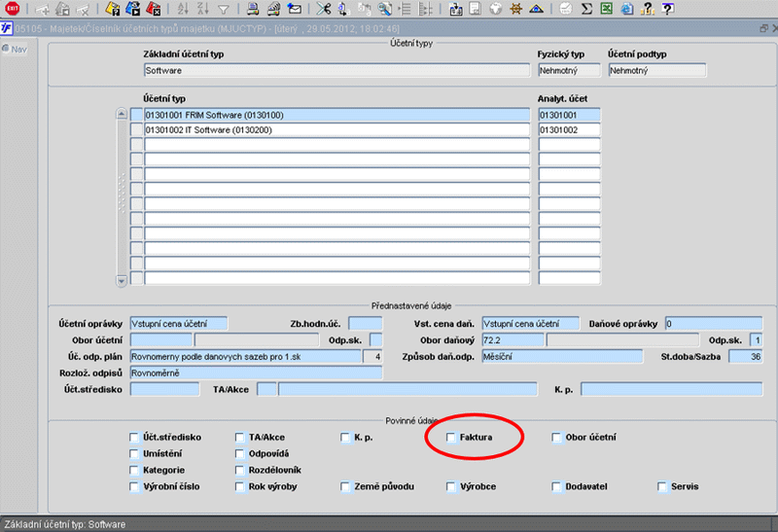Click analytical account field 01301002
778x532 pixels.
pos(569,130)
